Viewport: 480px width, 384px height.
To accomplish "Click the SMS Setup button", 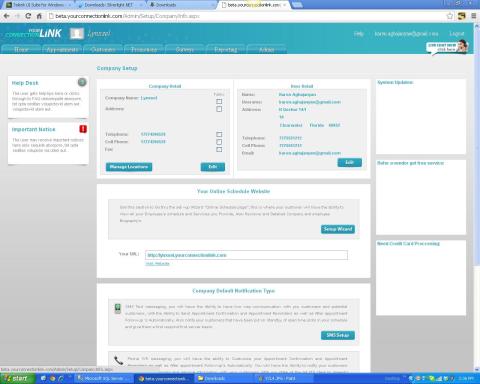I will [x=338, y=335].
